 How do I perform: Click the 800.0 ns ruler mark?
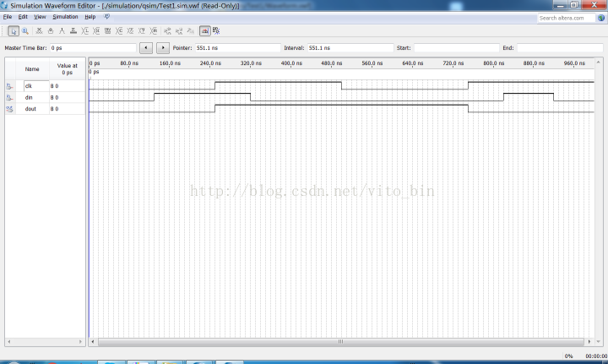coord(494,62)
